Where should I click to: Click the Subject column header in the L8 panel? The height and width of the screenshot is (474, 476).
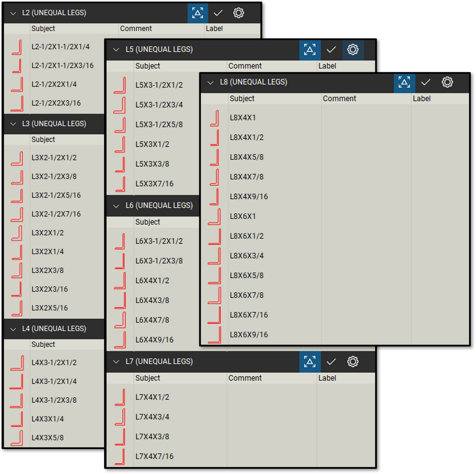(242, 98)
